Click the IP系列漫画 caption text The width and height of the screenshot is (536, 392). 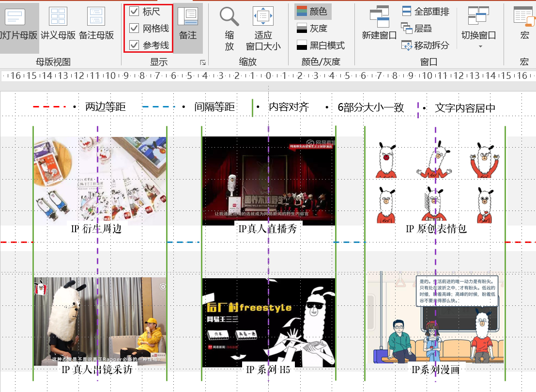pos(435,370)
